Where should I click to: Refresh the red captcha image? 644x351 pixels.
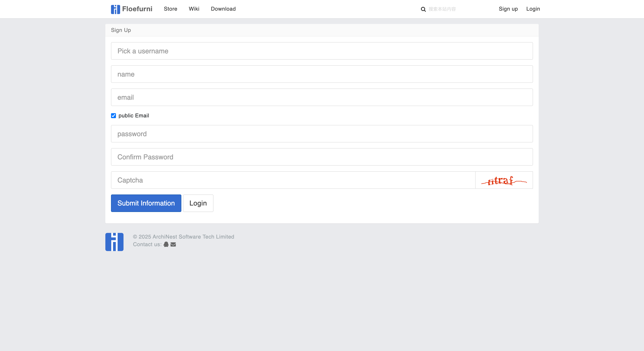(x=504, y=180)
